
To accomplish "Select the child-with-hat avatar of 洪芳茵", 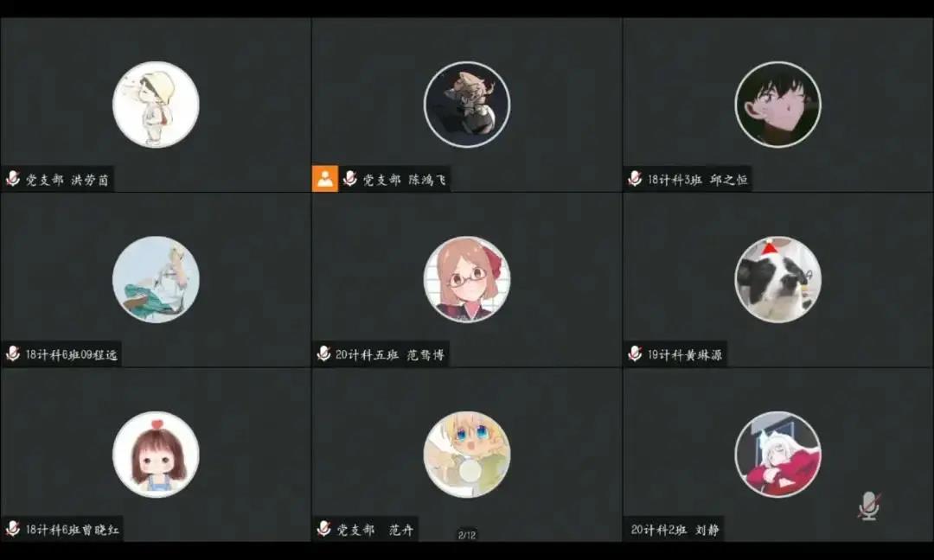I will point(156,105).
